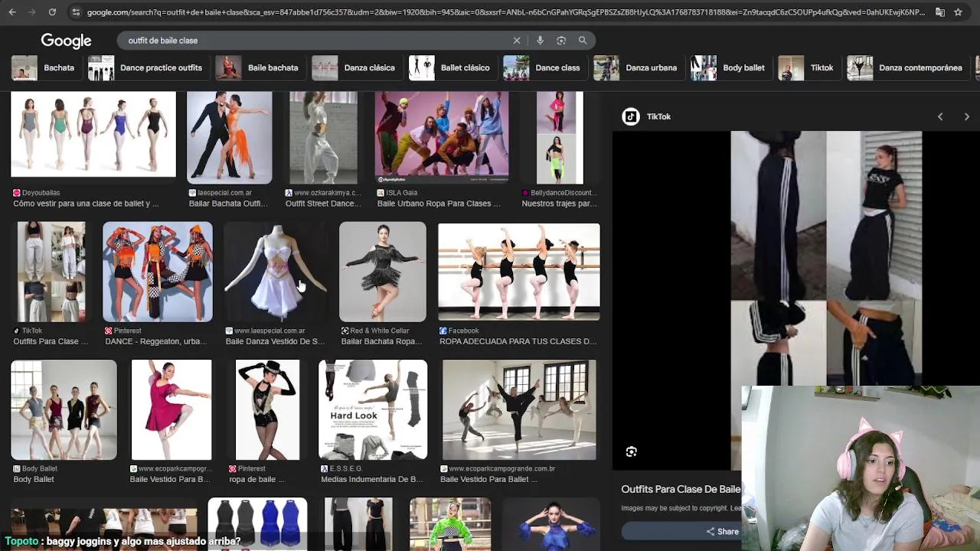Open 'Outfits Para Clase De Baile' preview title
Image resolution: width=980 pixels, height=551 pixels.
[681, 489]
